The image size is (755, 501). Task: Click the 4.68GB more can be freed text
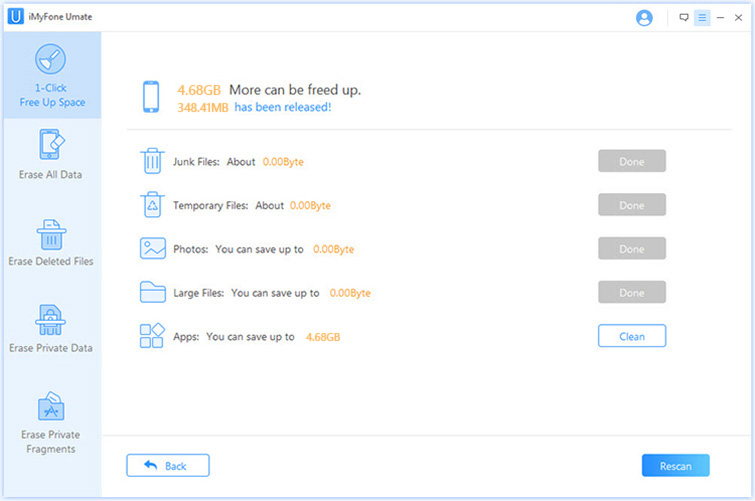269,90
